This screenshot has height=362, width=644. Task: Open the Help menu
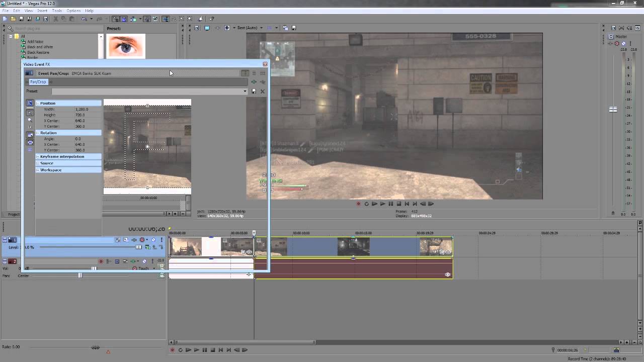[89, 11]
